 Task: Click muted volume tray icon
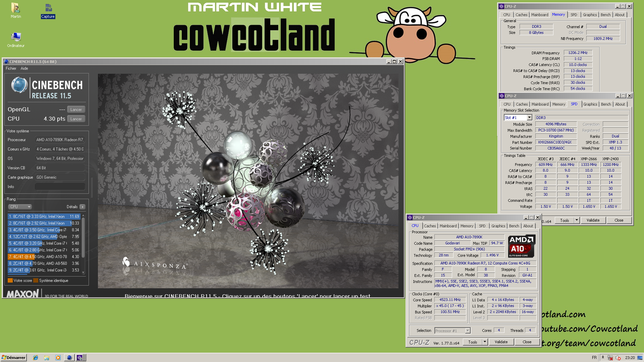(x=618, y=358)
